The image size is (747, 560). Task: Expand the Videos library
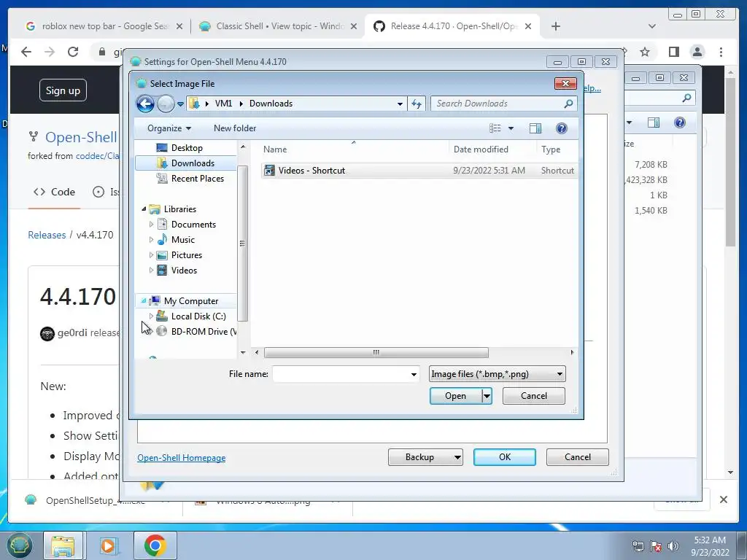click(151, 270)
